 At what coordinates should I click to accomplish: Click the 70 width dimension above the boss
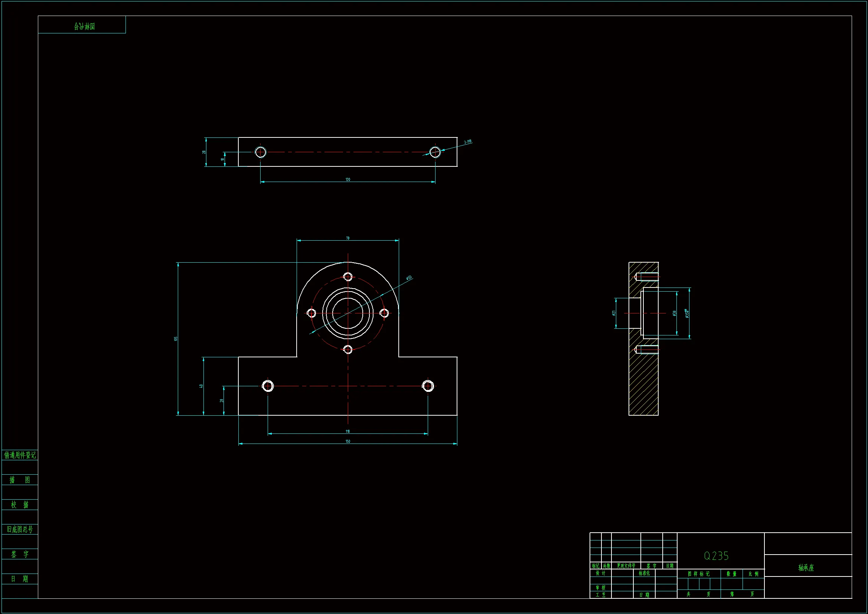(x=348, y=238)
